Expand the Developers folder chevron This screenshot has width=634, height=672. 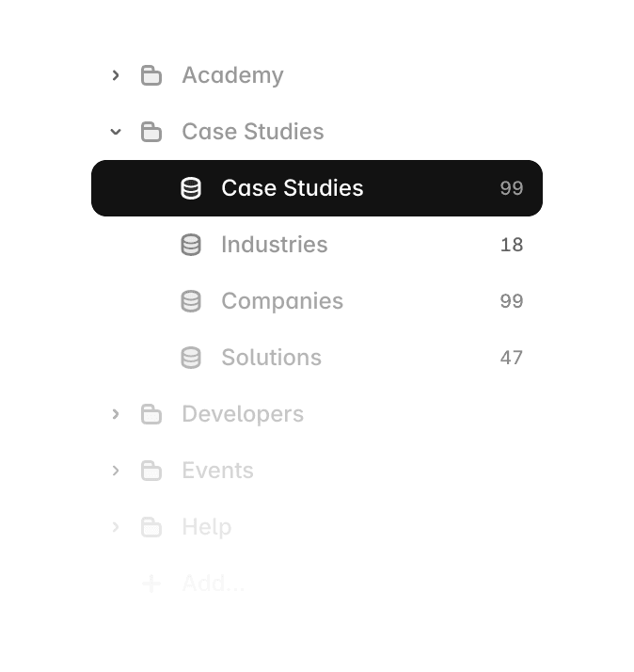(116, 414)
